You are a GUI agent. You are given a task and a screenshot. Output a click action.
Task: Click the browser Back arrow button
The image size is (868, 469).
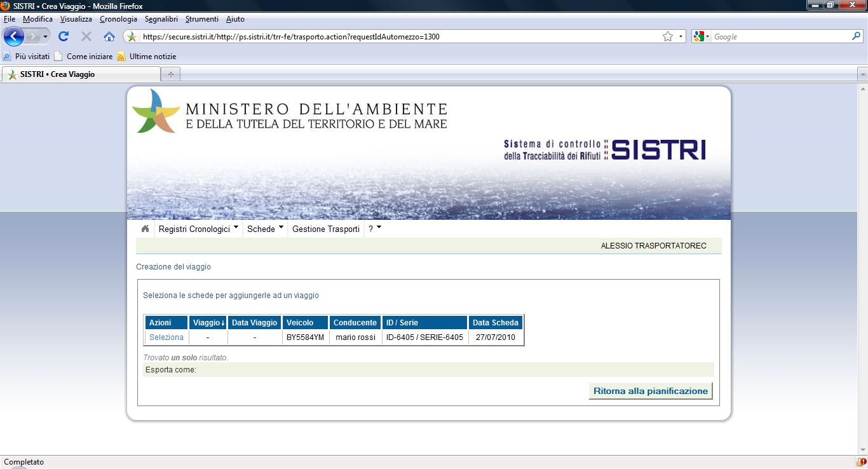click(13, 36)
